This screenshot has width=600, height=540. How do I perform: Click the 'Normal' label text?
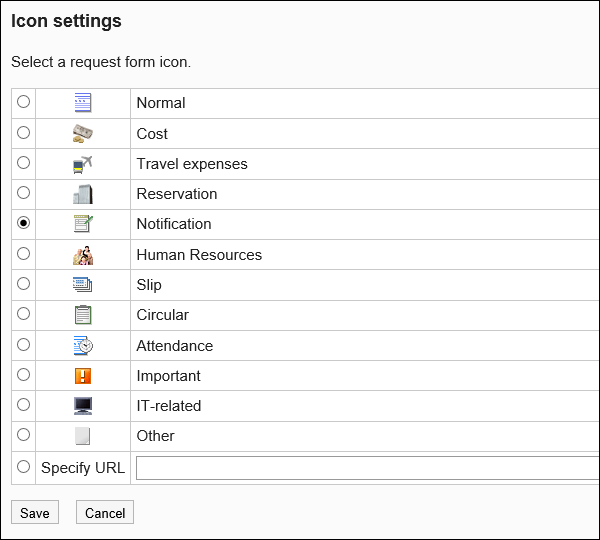[161, 103]
